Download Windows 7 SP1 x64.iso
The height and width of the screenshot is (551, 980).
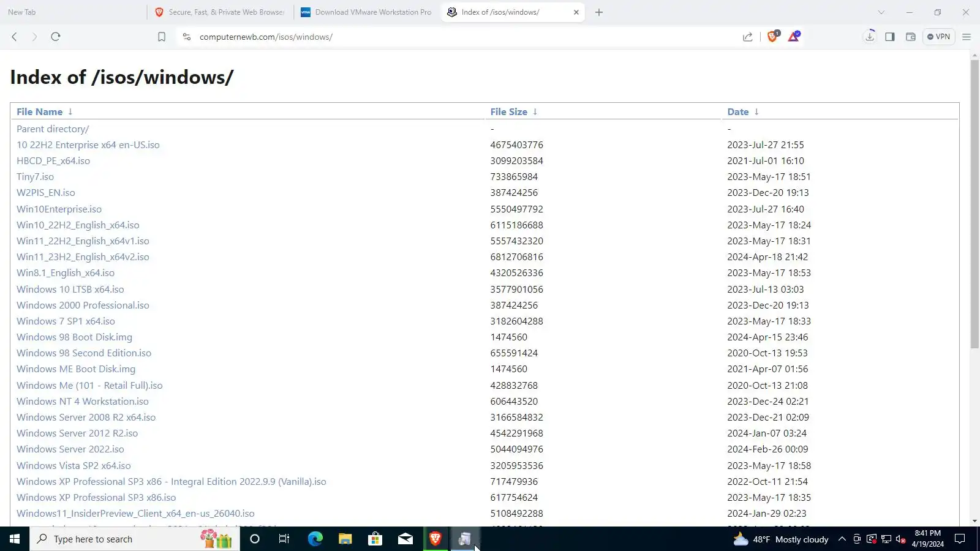[66, 321]
